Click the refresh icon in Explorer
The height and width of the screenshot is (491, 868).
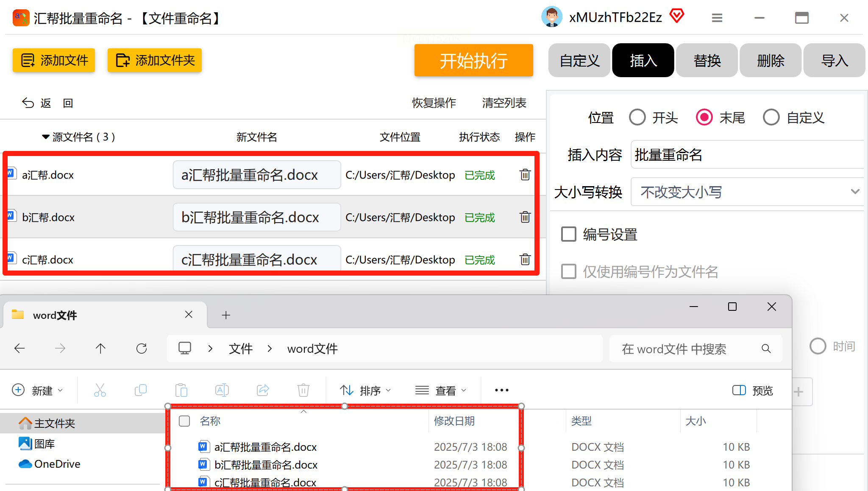(x=142, y=349)
